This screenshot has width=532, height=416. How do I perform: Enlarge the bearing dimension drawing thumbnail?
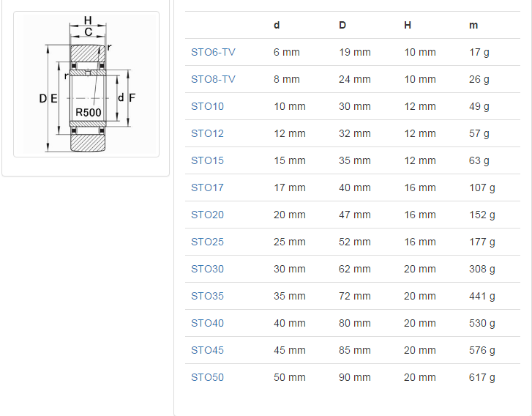pyautogui.click(x=86, y=84)
